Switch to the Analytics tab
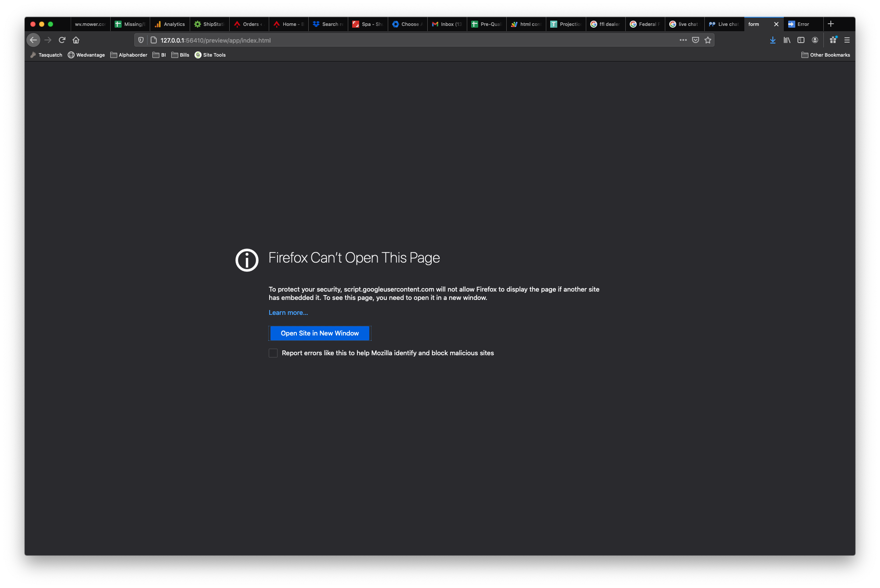The image size is (880, 588). coord(170,24)
